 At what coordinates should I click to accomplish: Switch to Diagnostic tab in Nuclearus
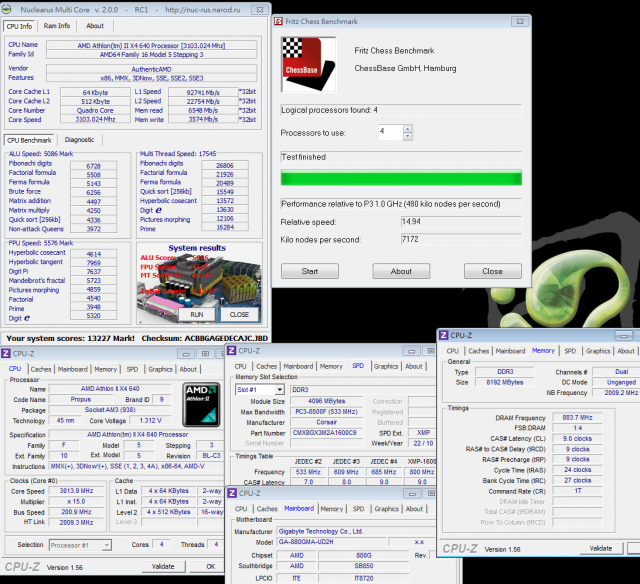point(79,140)
